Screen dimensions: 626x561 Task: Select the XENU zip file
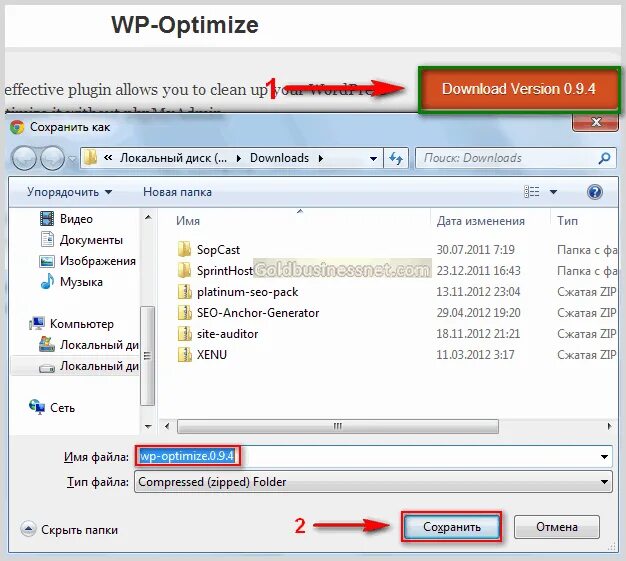pyautogui.click(x=212, y=355)
